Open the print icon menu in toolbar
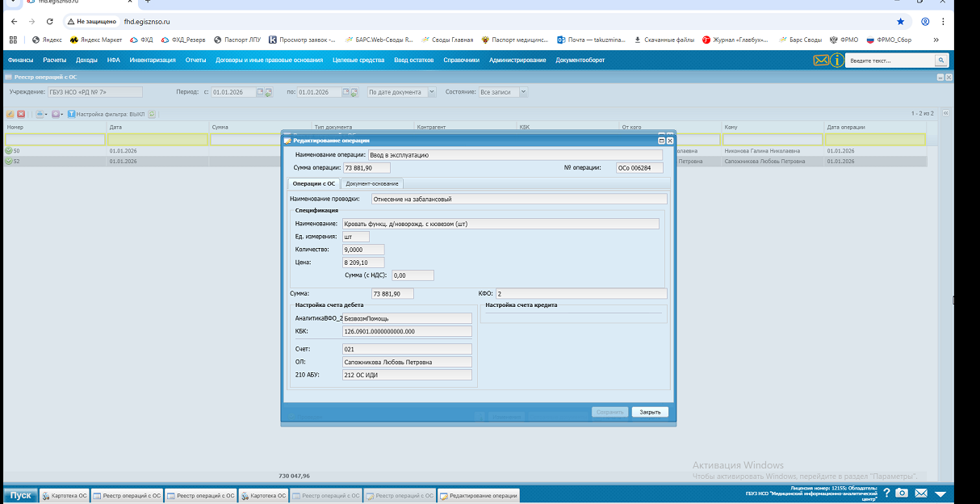 40,114
